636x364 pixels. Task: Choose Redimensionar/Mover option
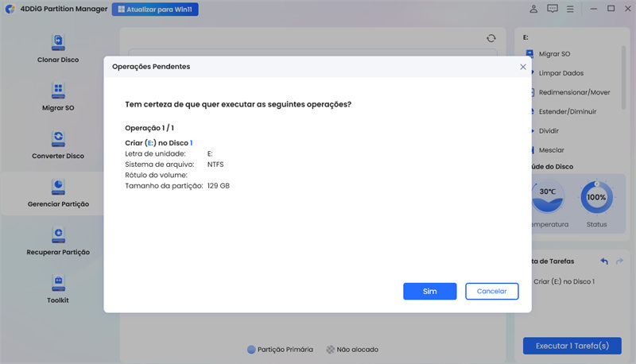(x=574, y=92)
